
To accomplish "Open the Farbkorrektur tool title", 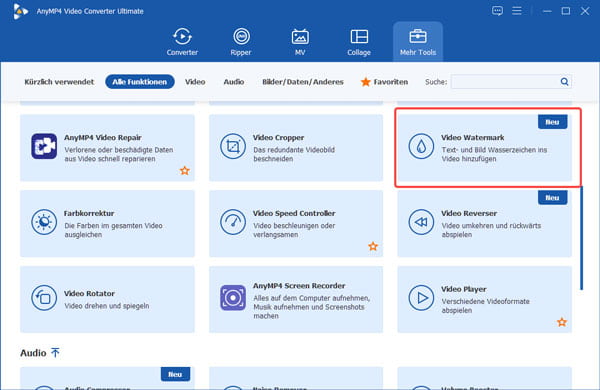I will (89, 213).
